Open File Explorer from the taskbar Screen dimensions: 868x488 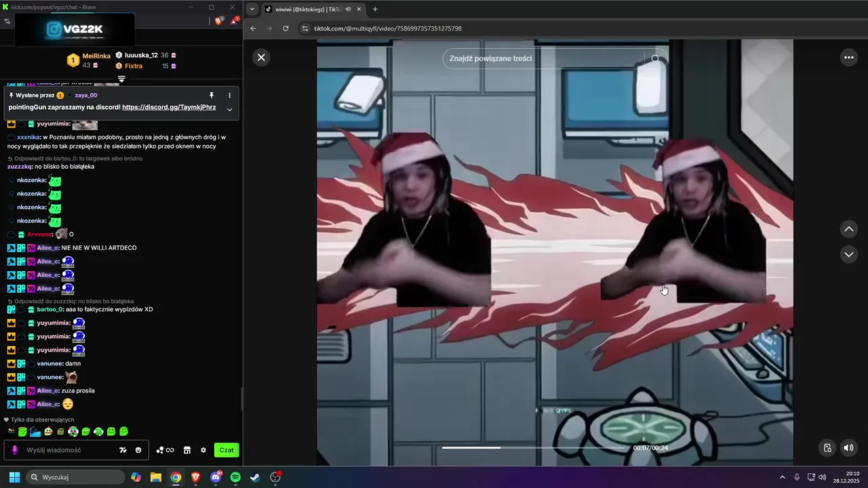click(x=156, y=477)
